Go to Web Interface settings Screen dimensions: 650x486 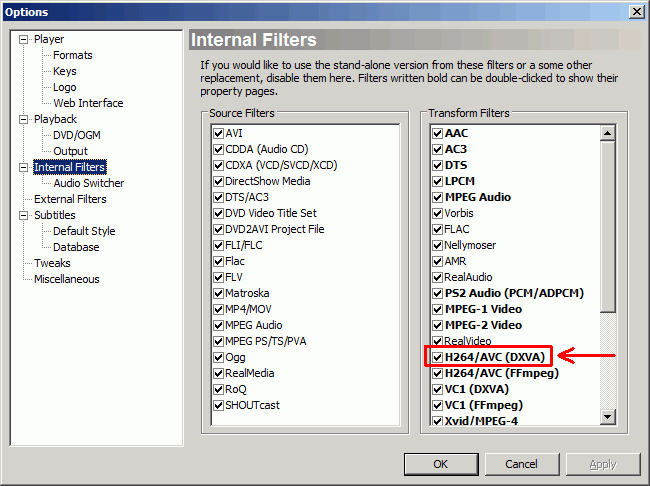[88, 103]
